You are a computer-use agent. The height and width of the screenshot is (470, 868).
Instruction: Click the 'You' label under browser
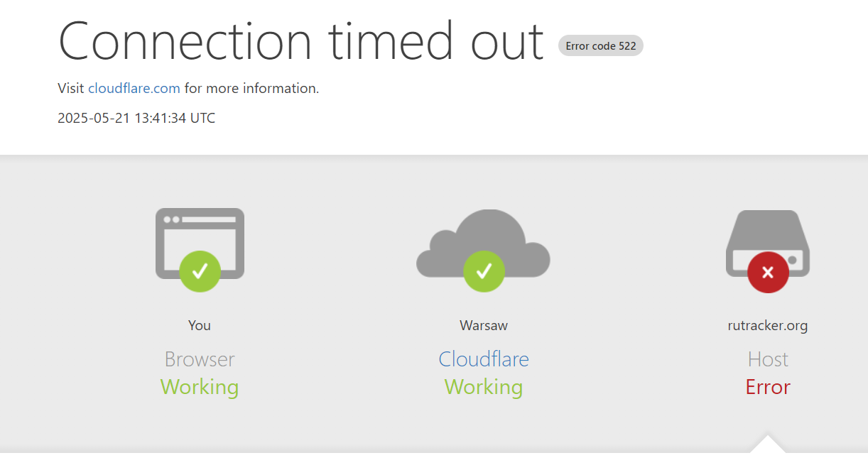200,325
